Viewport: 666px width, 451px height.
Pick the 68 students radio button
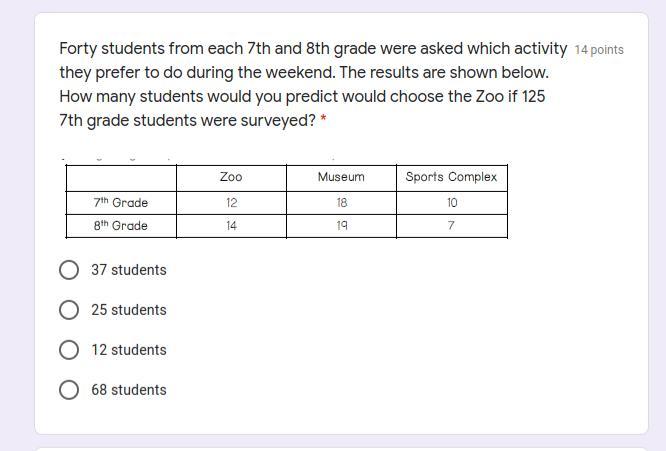pyautogui.click(x=69, y=390)
